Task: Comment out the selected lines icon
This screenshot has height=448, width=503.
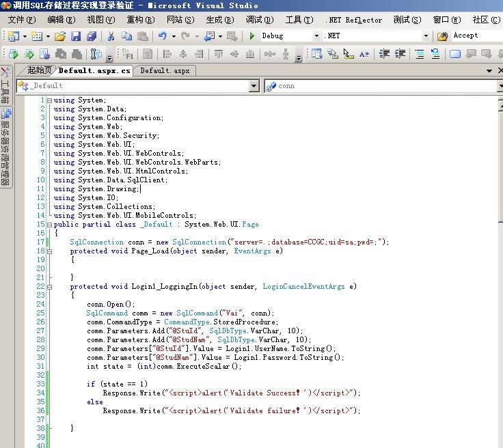Action: (x=420, y=54)
